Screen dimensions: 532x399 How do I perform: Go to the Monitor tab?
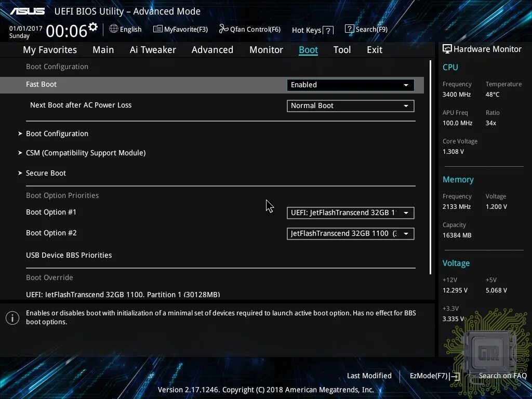[x=266, y=50]
